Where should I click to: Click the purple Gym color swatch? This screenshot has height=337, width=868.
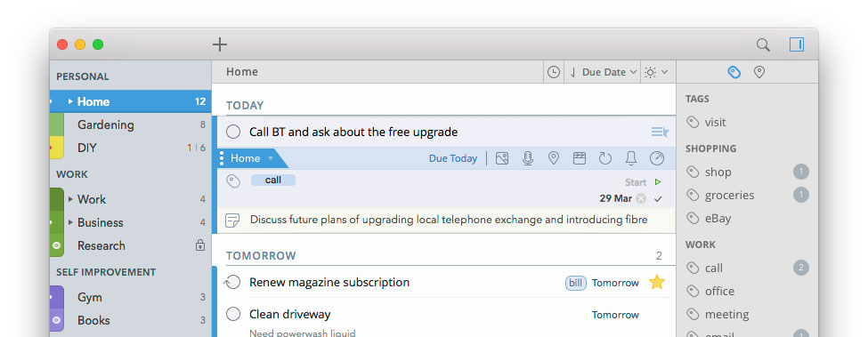[x=57, y=297]
